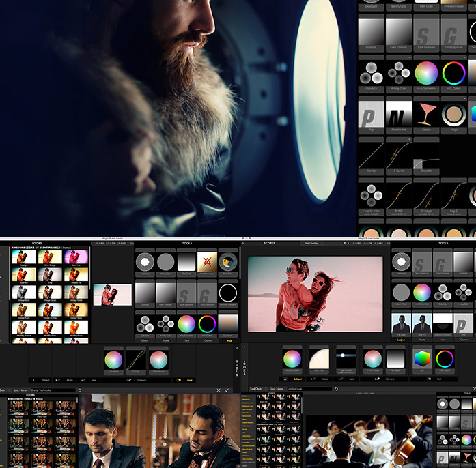Choose the S Curve tool
The width and height of the screenshot is (476, 468).
[x=398, y=155]
